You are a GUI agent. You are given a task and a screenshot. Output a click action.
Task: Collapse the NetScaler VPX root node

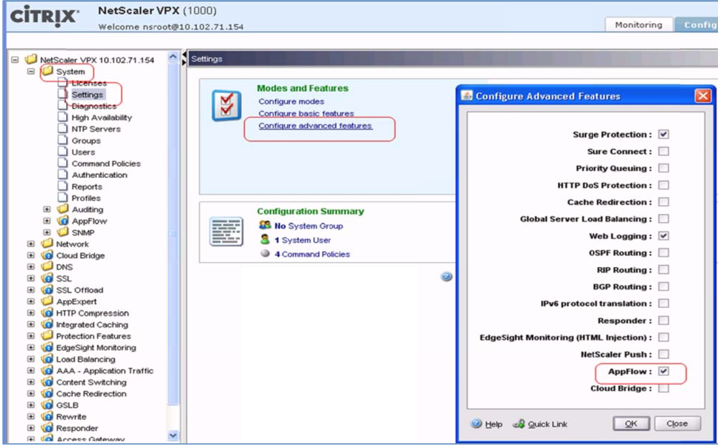[15, 60]
